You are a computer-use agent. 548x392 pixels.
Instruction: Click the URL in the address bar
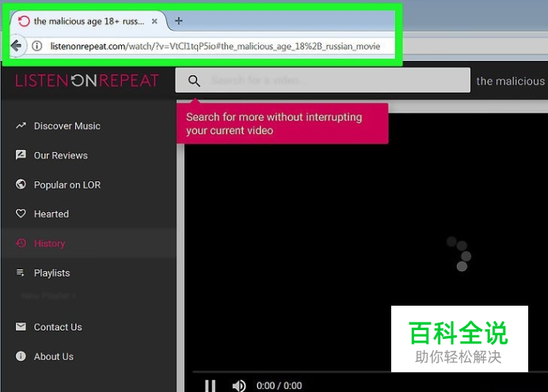(x=215, y=46)
